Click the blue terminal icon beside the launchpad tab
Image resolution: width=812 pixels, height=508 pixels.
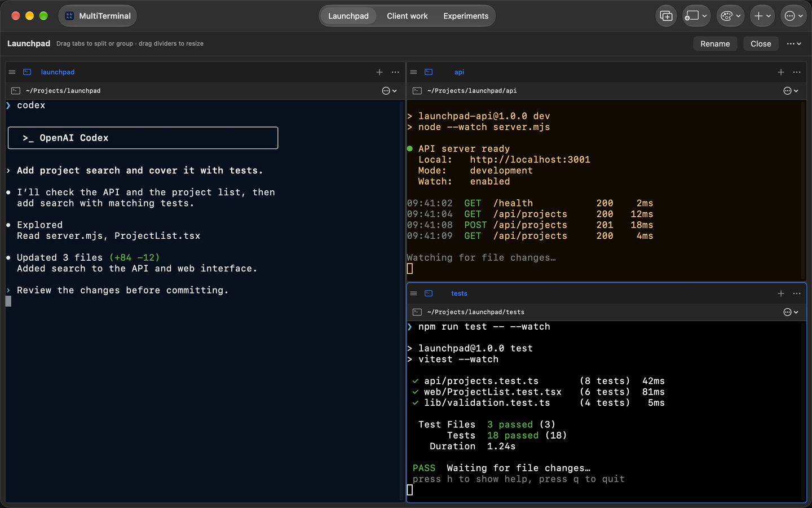[27, 72]
